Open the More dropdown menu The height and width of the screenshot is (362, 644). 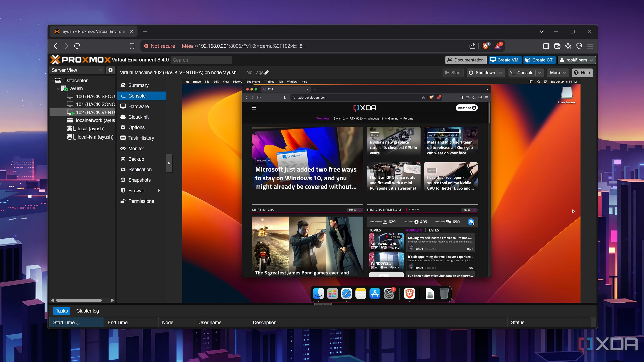tap(558, 73)
